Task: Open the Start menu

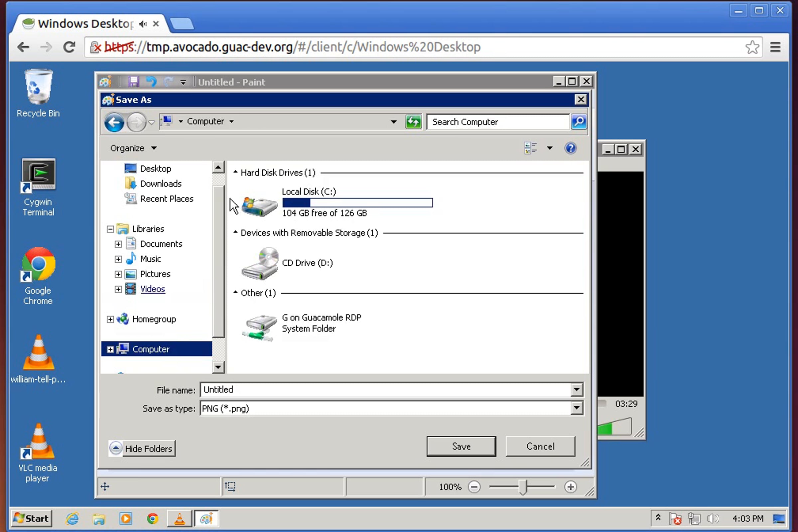Action: [32, 518]
